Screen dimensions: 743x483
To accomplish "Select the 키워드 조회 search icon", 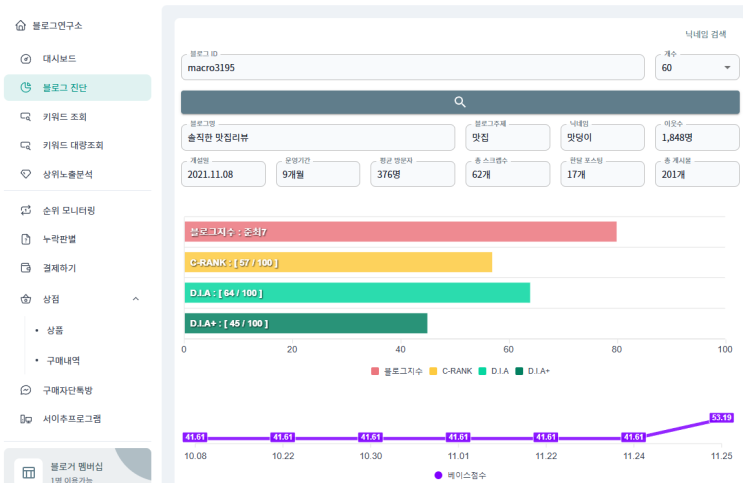I will pyautogui.click(x=26, y=117).
